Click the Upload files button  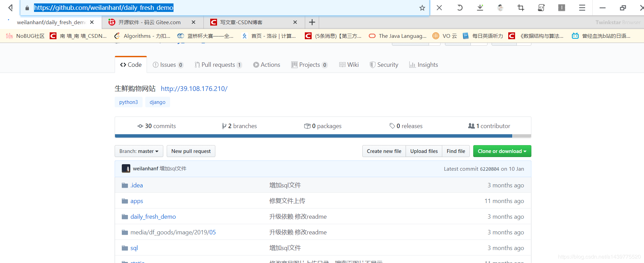(x=424, y=151)
